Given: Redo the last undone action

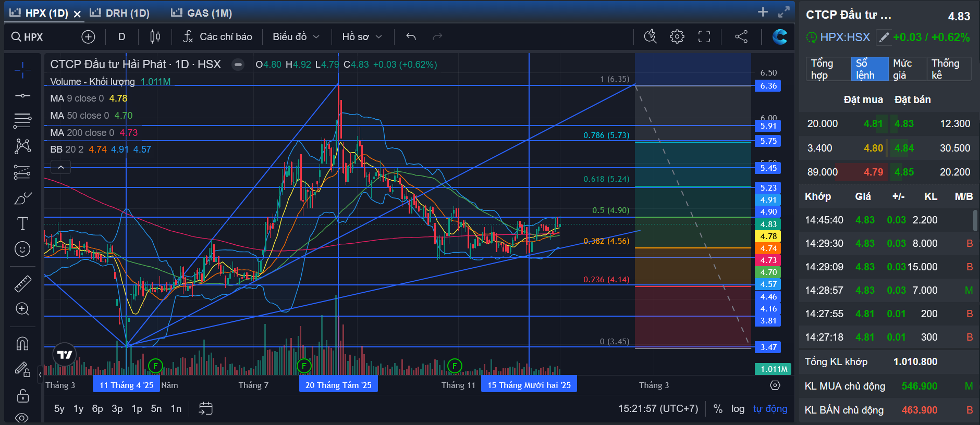Looking at the screenshot, I should [437, 36].
